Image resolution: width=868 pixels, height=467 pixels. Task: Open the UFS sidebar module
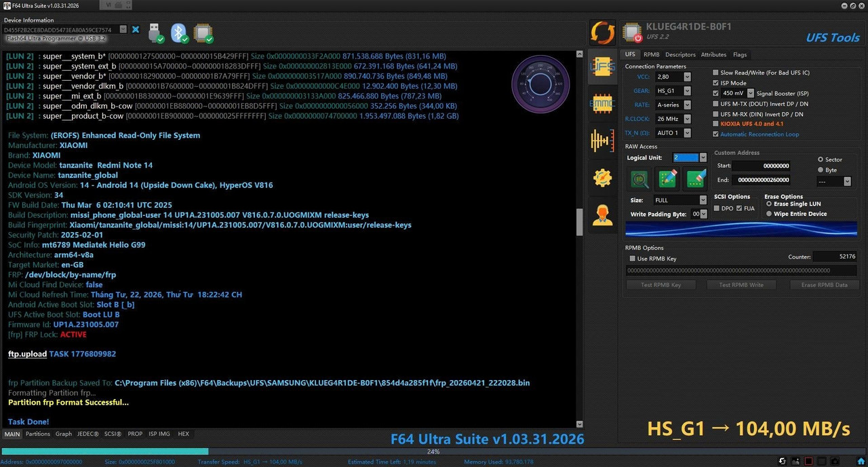click(x=602, y=67)
